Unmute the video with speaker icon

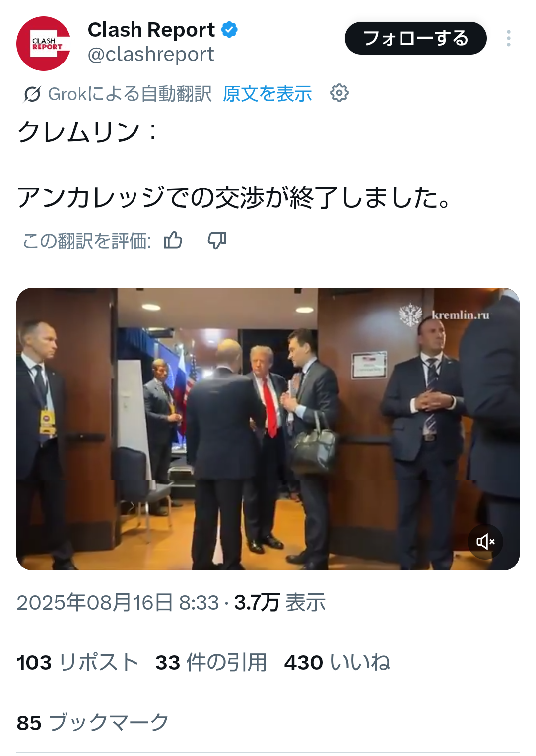coord(485,541)
